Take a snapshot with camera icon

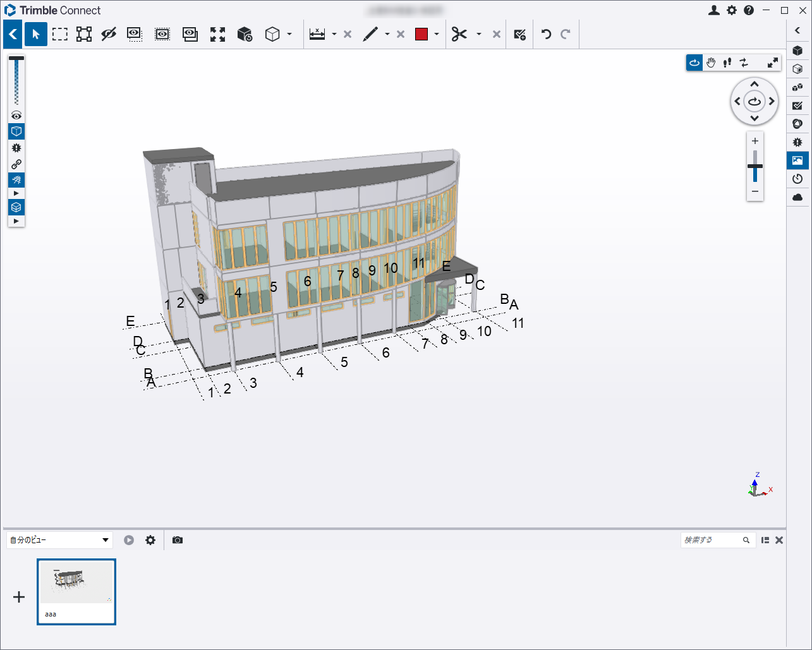tap(178, 540)
